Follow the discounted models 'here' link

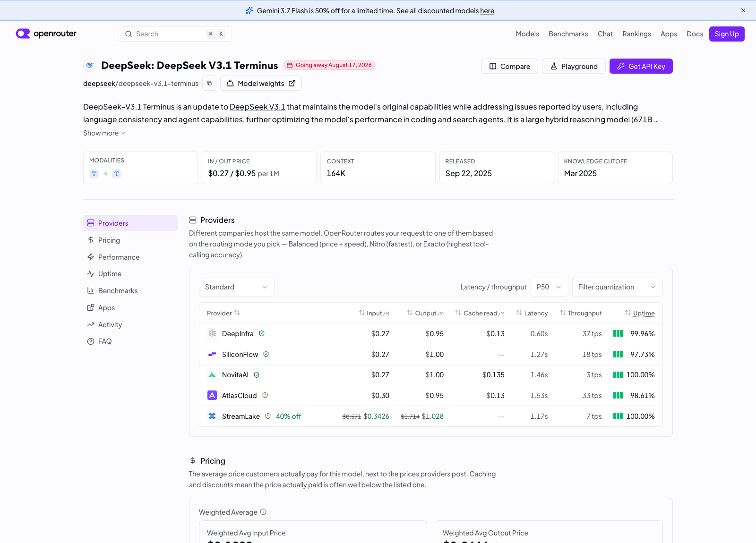click(x=487, y=11)
